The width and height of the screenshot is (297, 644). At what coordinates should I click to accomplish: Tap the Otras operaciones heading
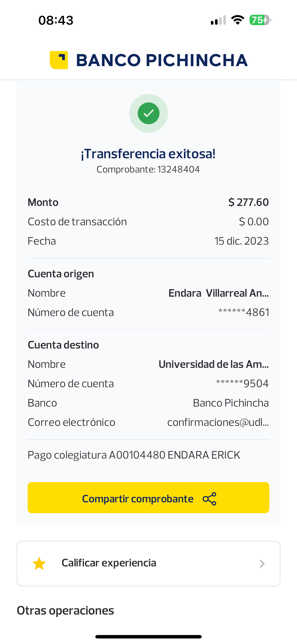65,611
